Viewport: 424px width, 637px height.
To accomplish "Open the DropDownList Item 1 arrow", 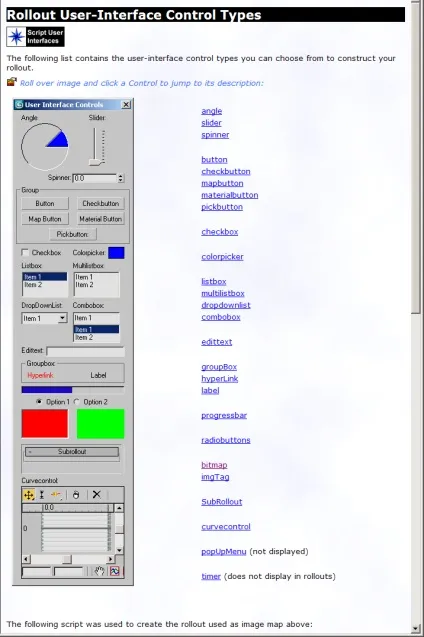I will pyautogui.click(x=62, y=318).
